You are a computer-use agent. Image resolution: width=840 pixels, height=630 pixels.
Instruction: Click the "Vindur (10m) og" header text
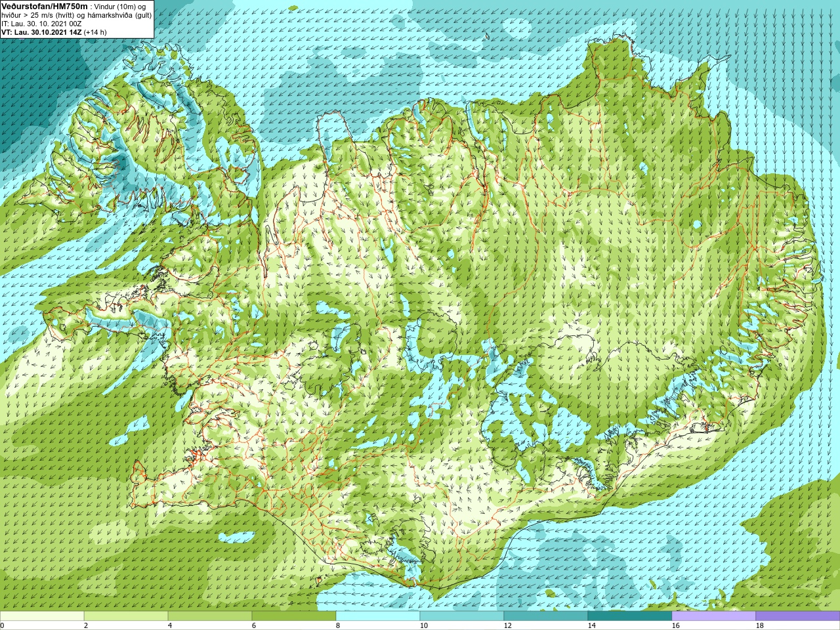(x=120, y=7)
